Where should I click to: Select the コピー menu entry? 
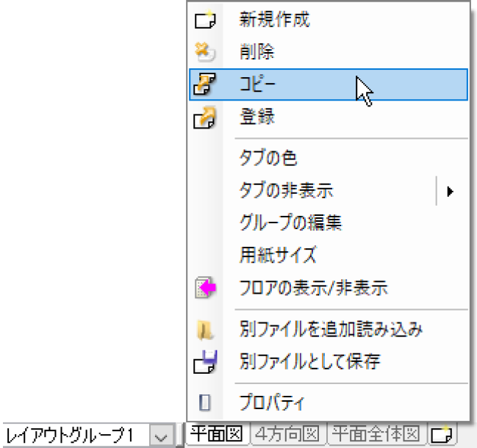pyautogui.click(x=328, y=84)
